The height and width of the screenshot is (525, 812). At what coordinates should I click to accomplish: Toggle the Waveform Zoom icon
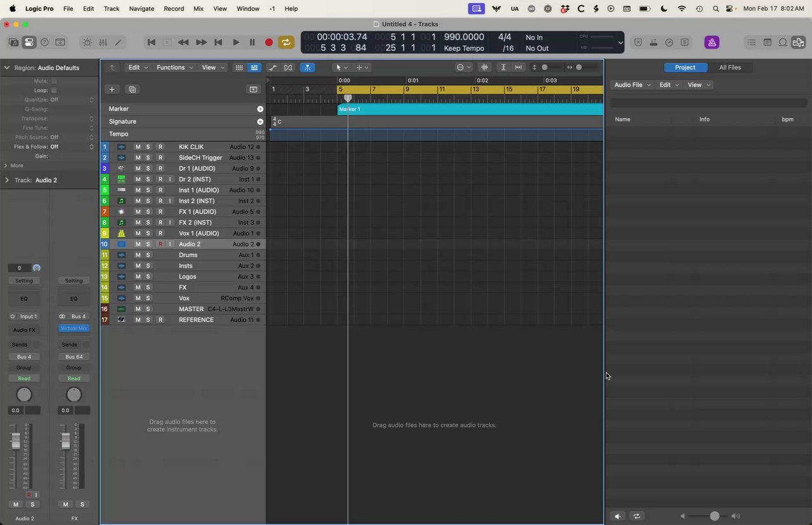pyautogui.click(x=485, y=67)
